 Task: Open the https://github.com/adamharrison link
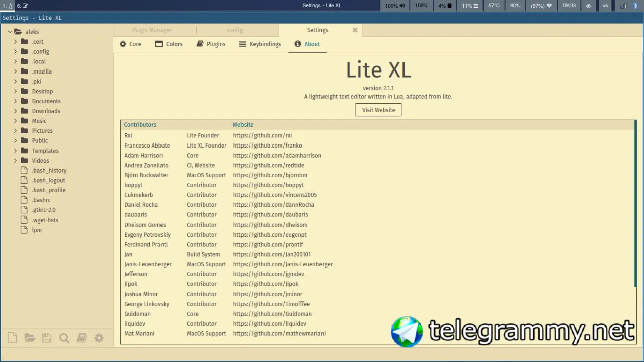click(x=277, y=155)
